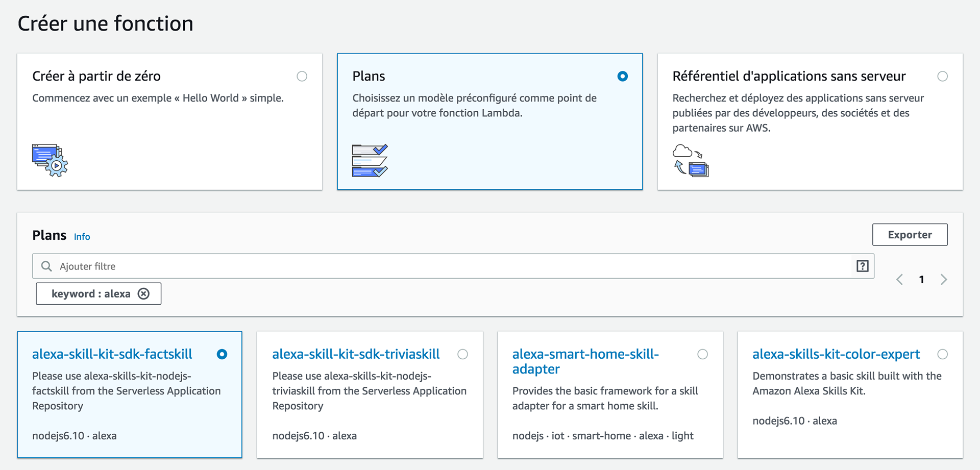980x470 pixels.
Task: Click 'nodejs · iot · smart-home · alexa · light' tags
Action: pyautogui.click(x=603, y=436)
